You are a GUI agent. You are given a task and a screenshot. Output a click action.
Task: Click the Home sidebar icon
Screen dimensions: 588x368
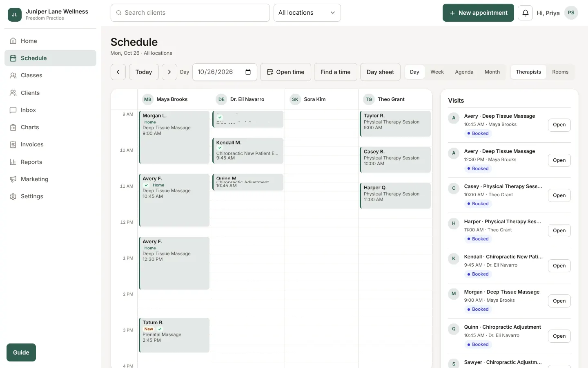(13, 41)
